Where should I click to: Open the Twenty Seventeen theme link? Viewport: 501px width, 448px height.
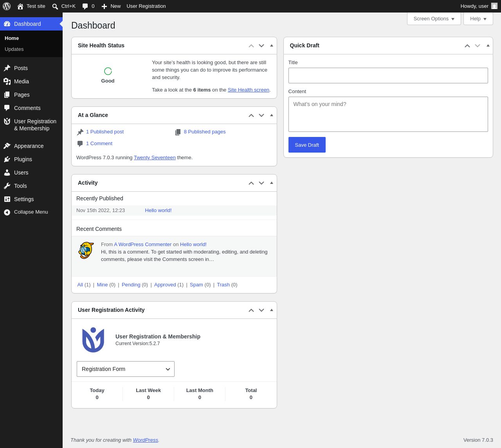coord(155,158)
